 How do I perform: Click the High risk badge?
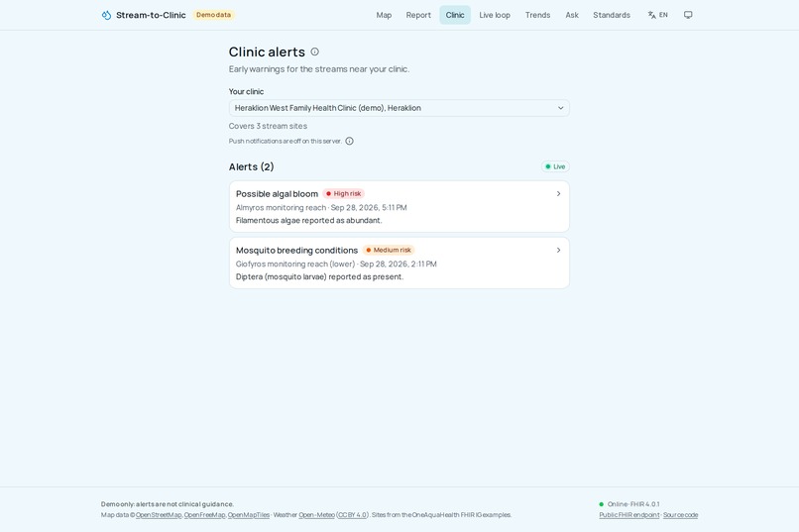tap(343, 193)
